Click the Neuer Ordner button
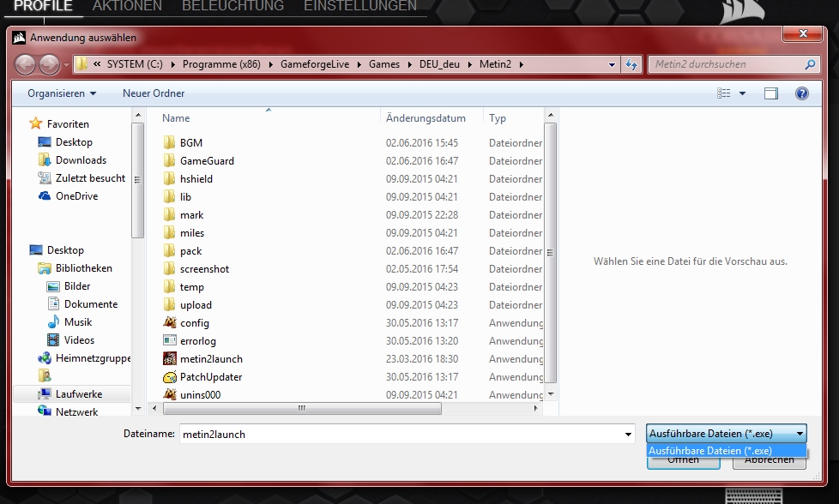839x504 pixels. tap(154, 93)
